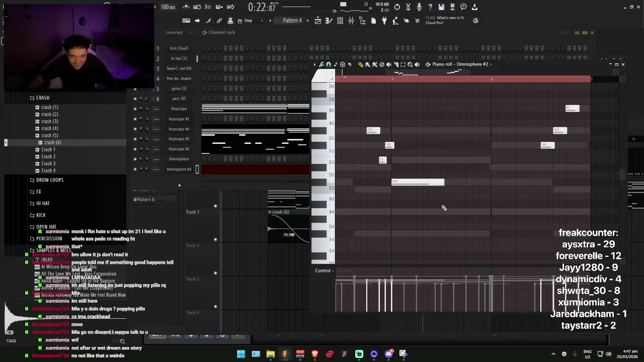Open the help question mark icon

point(430,7)
